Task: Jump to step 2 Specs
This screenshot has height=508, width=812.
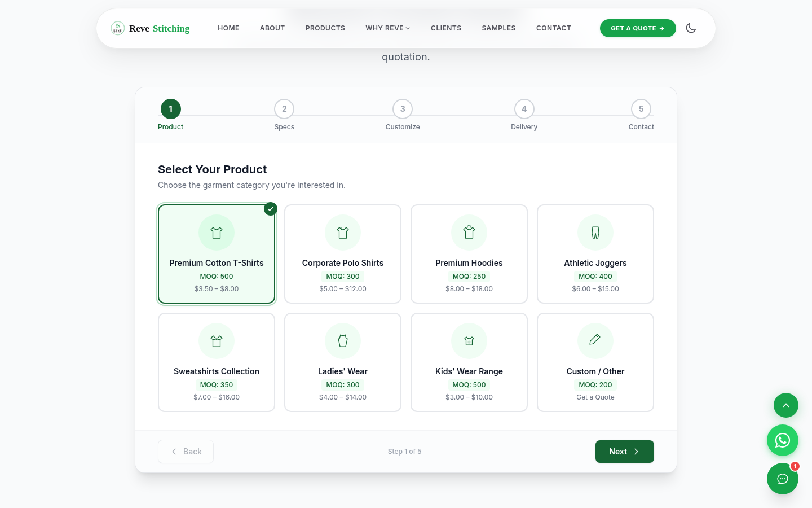Action: point(284,115)
